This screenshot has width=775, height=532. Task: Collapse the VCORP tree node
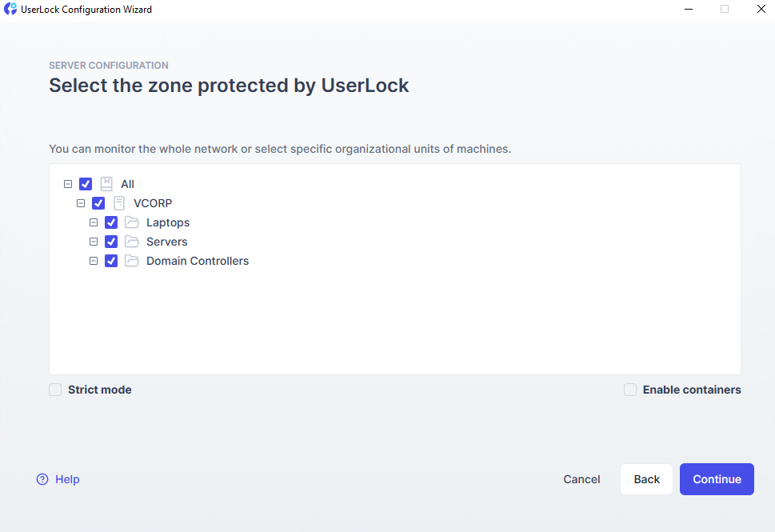pyautogui.click(x=81, y=203)
